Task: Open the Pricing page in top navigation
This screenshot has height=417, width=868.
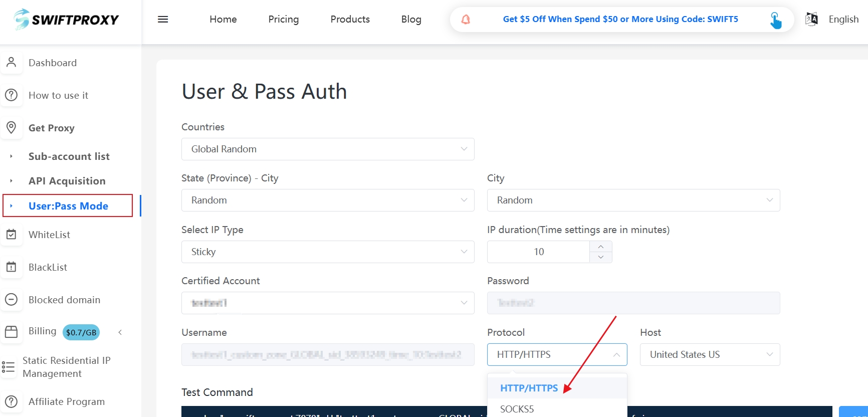Action: click(x=283, y=20)
